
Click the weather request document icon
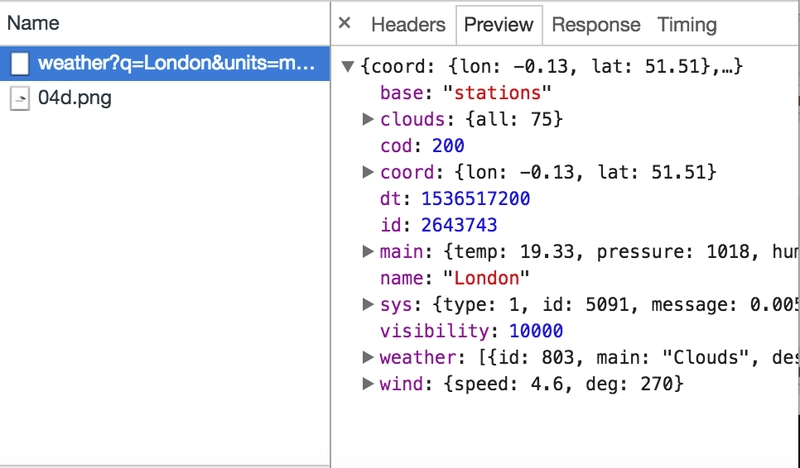(x=20, y=64)
